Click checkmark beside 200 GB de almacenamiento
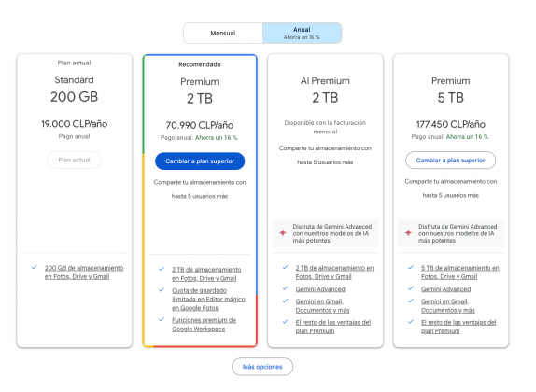Viewport: 536px width, 392px height. (35, 267)
